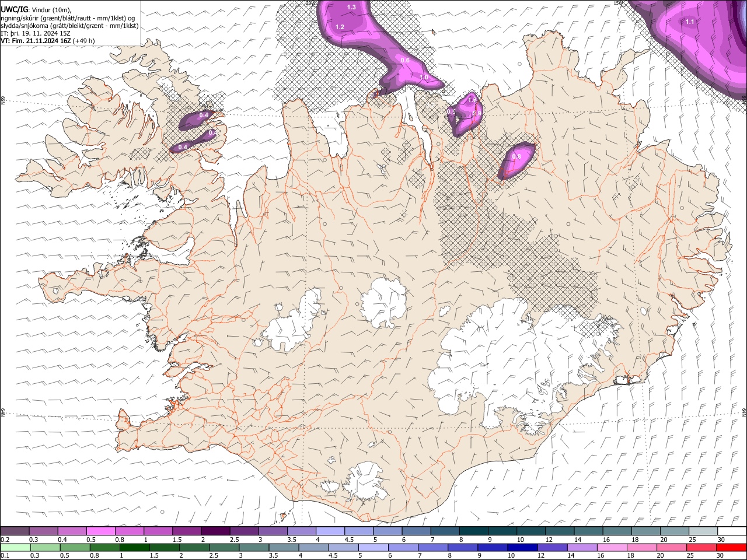Click the '64N' latitude label on right edge

745,412
